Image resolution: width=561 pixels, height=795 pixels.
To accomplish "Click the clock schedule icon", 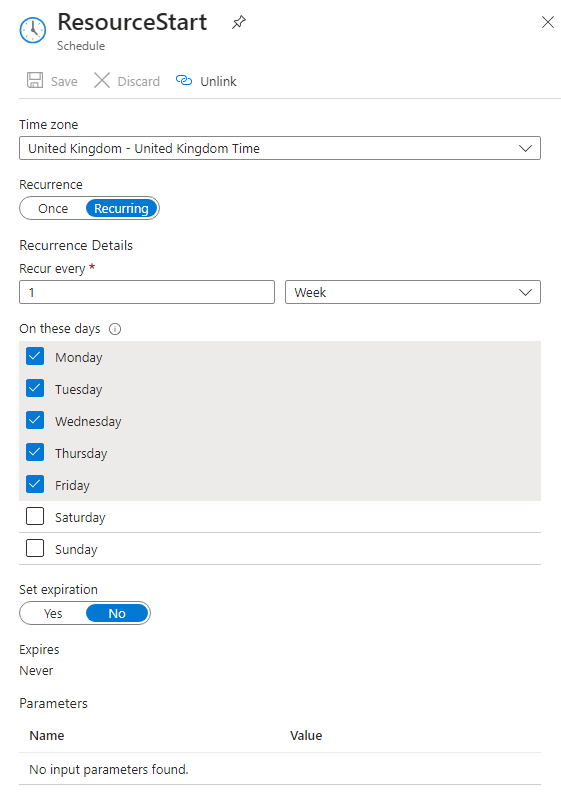I will pos(33,30).
